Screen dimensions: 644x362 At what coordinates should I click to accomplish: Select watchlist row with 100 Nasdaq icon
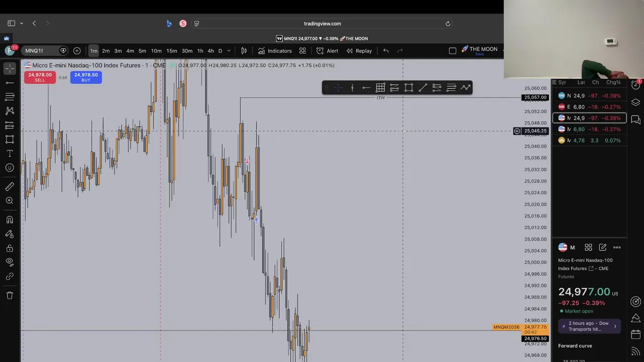point(589,96)
